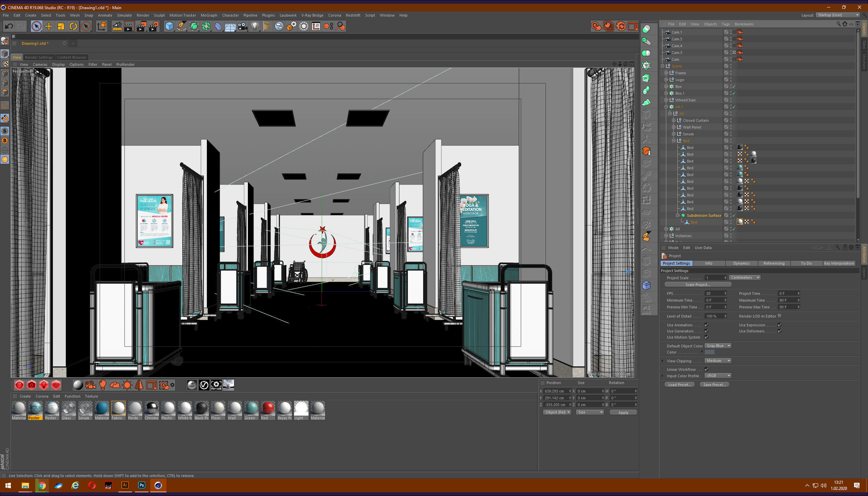868x496 pixels.
Task: Select the Move tool in top toolbar
Action: [49, 26]
